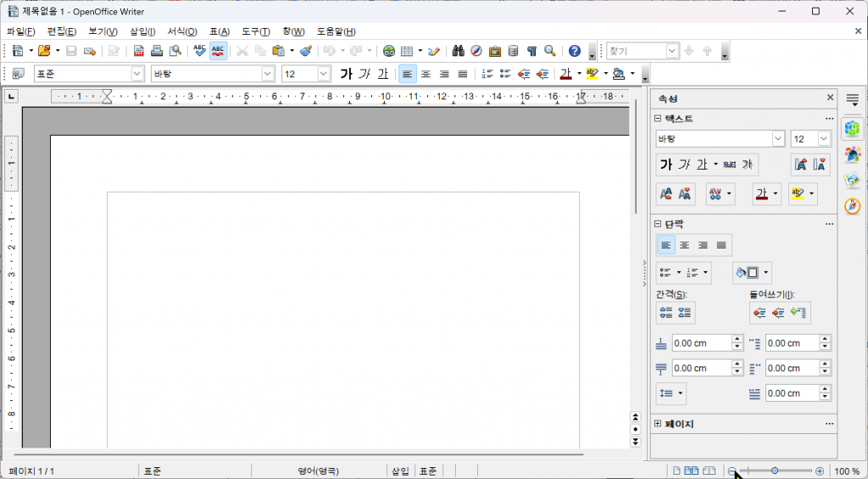
Task: Insert a table using toolbar icon
Action: pos(407,51)
